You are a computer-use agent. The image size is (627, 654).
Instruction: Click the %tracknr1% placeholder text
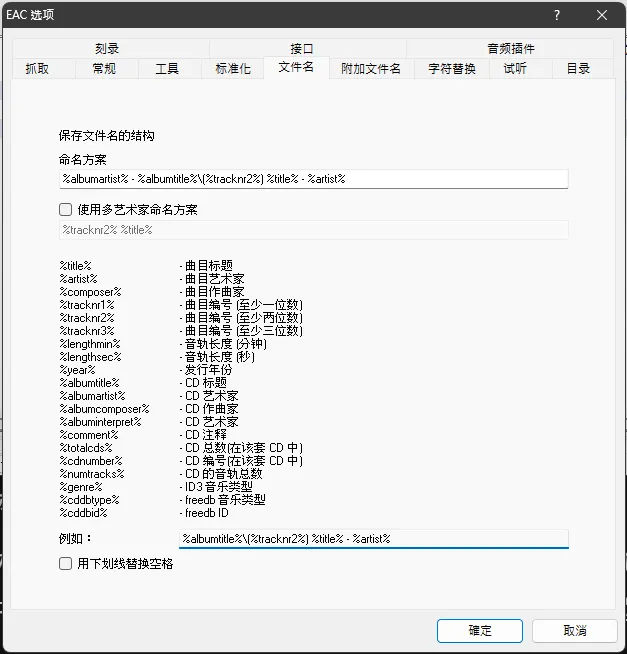tap(87, 305)
